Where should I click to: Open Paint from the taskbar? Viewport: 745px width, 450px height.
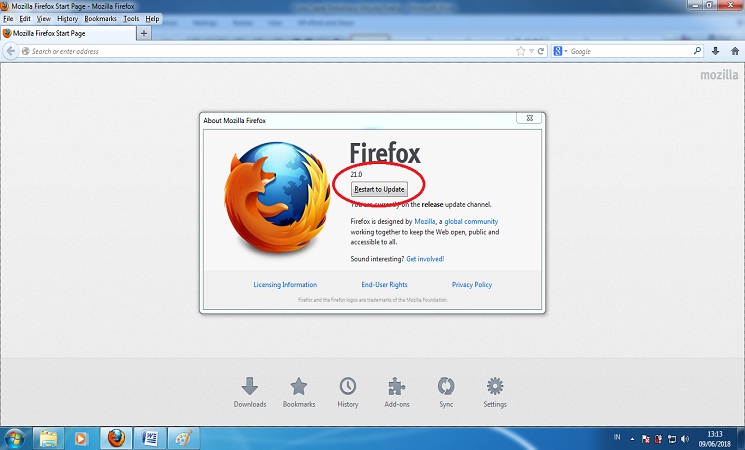(x=183, y=438)
